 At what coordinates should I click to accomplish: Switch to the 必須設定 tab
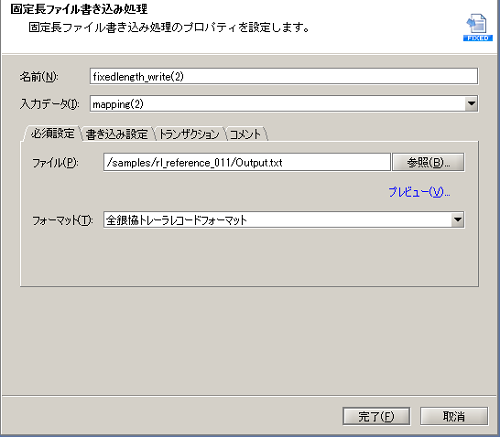click(52, 134)
